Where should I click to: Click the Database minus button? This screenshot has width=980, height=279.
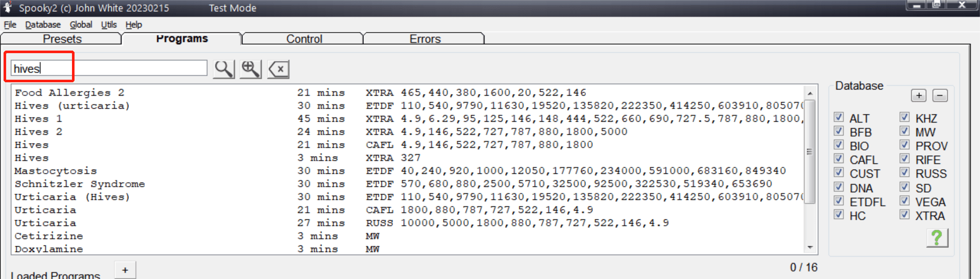click(940, 96)
